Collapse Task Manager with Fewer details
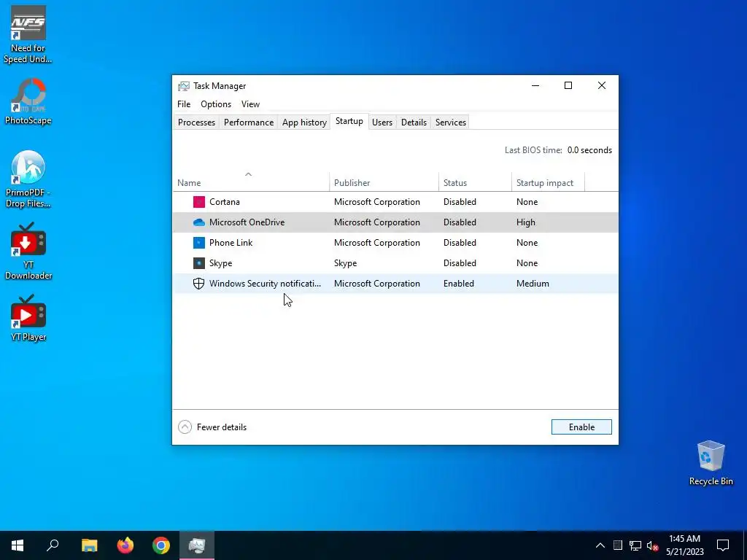747x560 pixels. [212, 427]
